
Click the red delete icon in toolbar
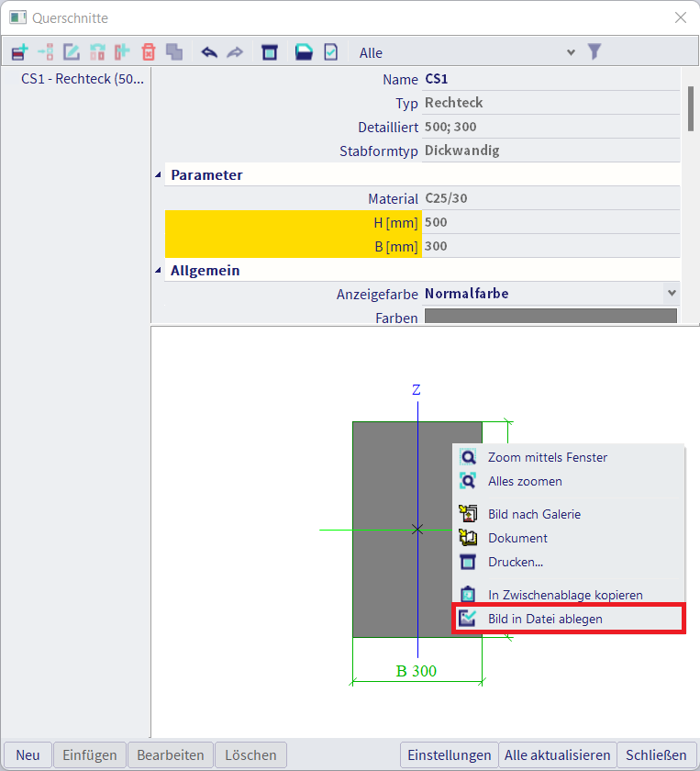point(148,52)
